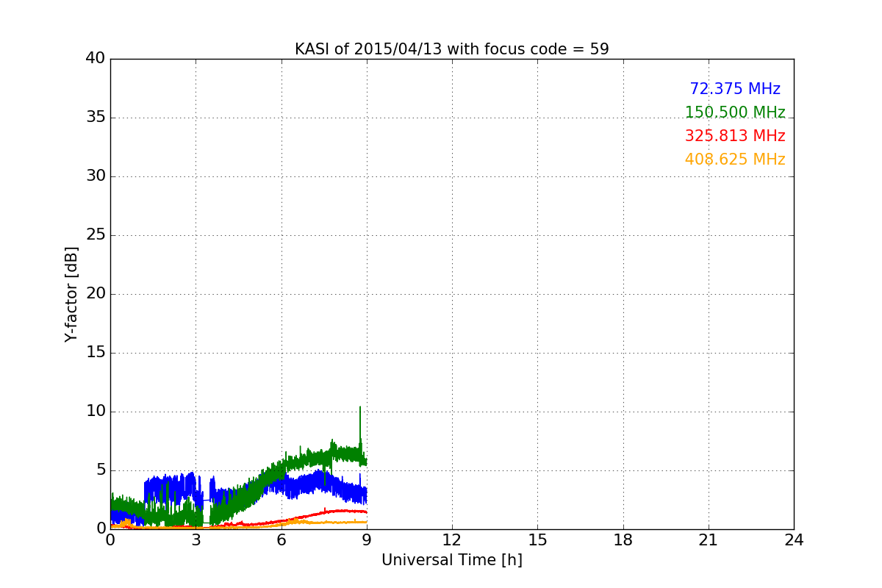Click the plot title "KASI of 2015/04/13 with focus code = 59"
882x588 pixels.
tap(452, 49)
